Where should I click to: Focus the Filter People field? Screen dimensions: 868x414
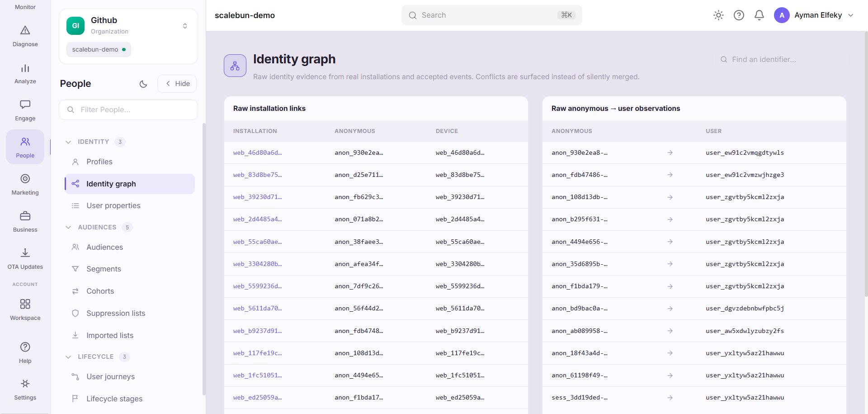128,110
